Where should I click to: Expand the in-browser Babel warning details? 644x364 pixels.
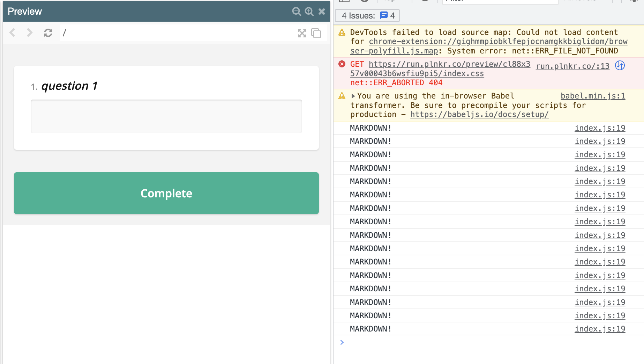353,96
